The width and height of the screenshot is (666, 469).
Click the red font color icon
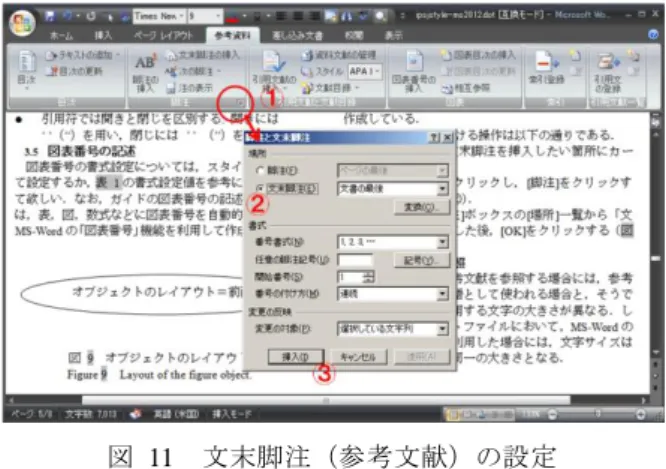coord(231,17)
